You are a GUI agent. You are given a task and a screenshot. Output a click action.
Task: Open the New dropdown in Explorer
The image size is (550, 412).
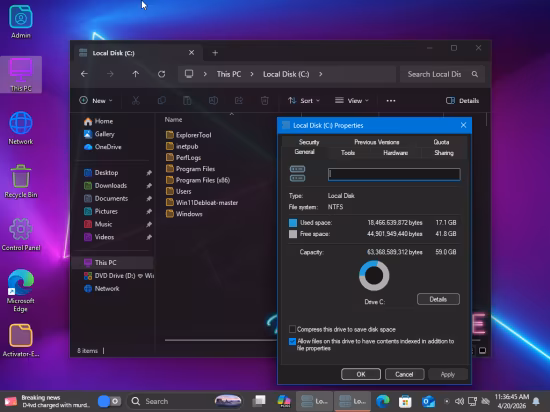click(96, 101)
